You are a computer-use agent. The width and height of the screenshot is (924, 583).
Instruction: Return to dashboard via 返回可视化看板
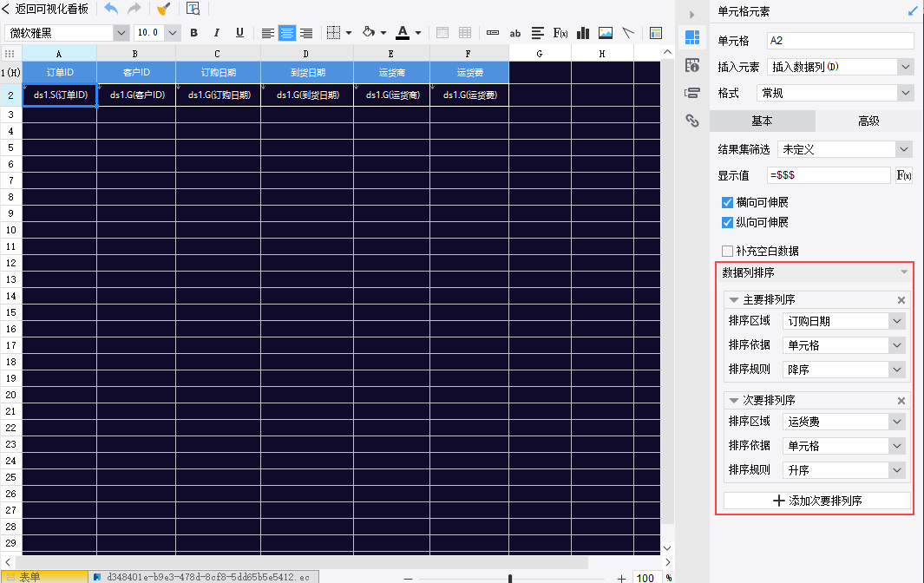[x=45, y=9]
